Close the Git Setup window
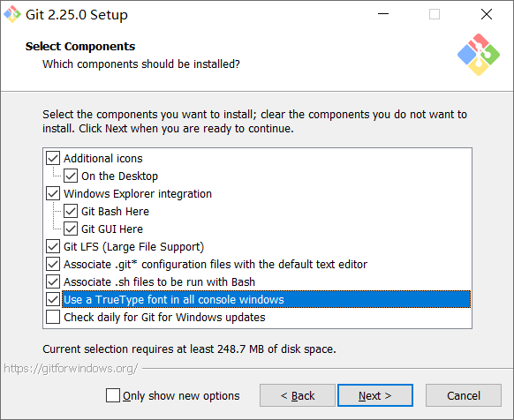Viewport: 514px width, 420px height. 487,14
